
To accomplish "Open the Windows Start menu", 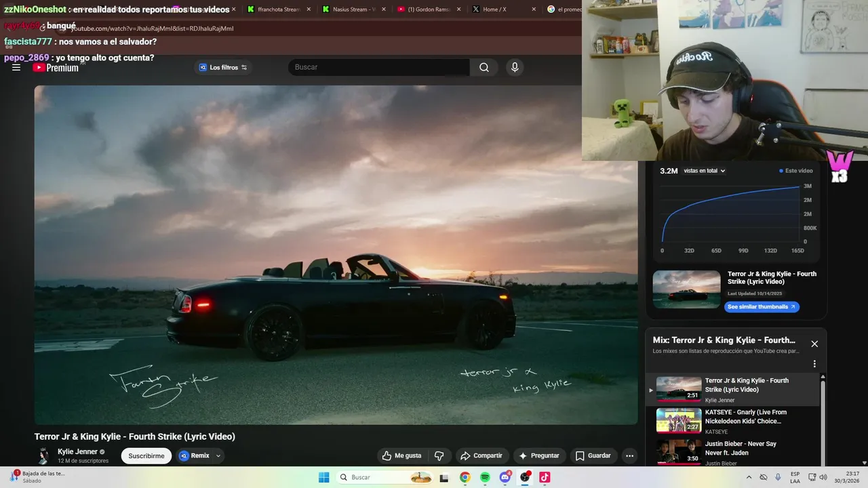I will [x=323, y=477].
